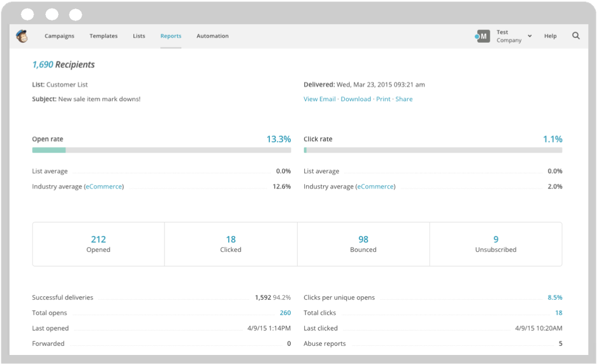
Task: Click eCommerce under Click rate industry average
Action: 376,186
